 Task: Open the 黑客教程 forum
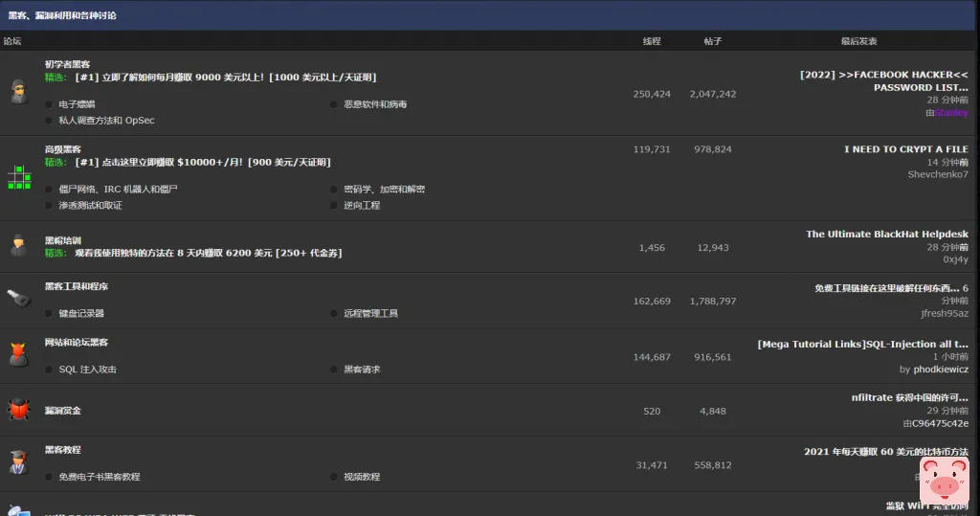click(x=63, y=450)
